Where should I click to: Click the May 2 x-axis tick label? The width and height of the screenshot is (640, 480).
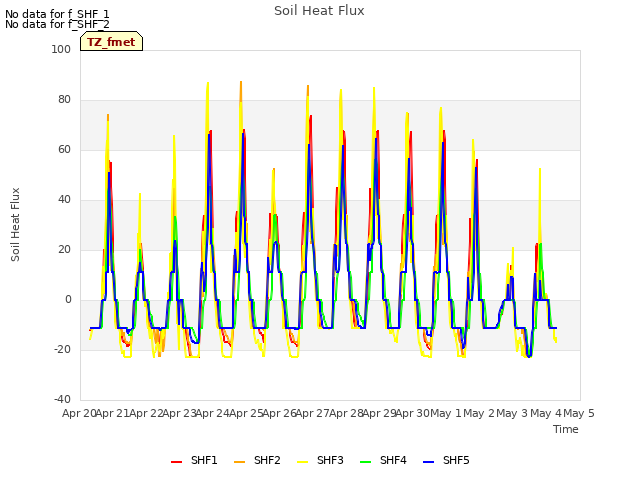[x=480, y=413]
